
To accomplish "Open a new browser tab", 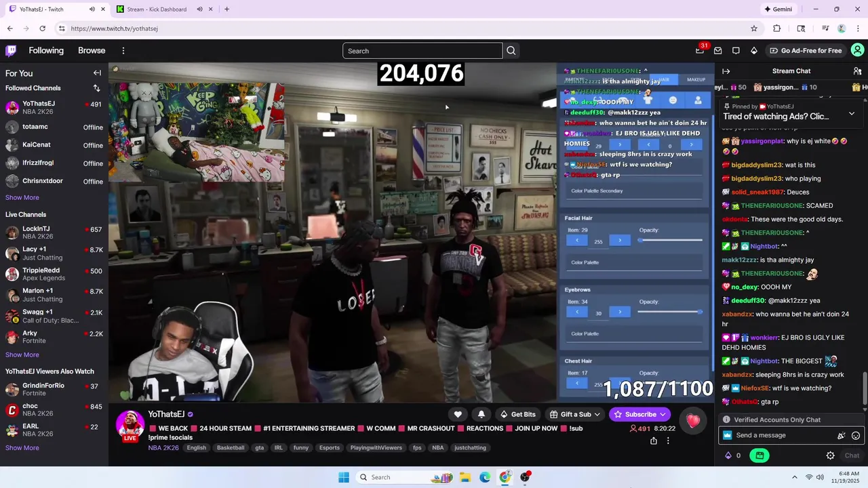I will point(226,9).
